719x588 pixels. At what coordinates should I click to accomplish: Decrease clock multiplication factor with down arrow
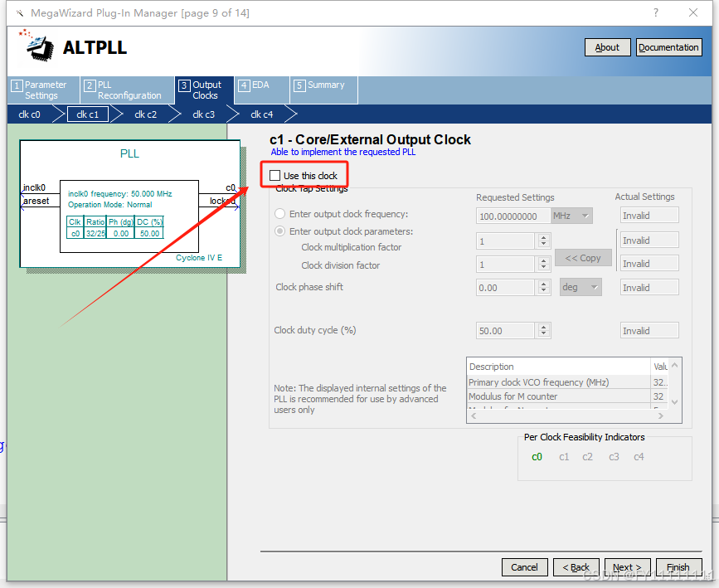pyautogui.click(x=544, y=244)
